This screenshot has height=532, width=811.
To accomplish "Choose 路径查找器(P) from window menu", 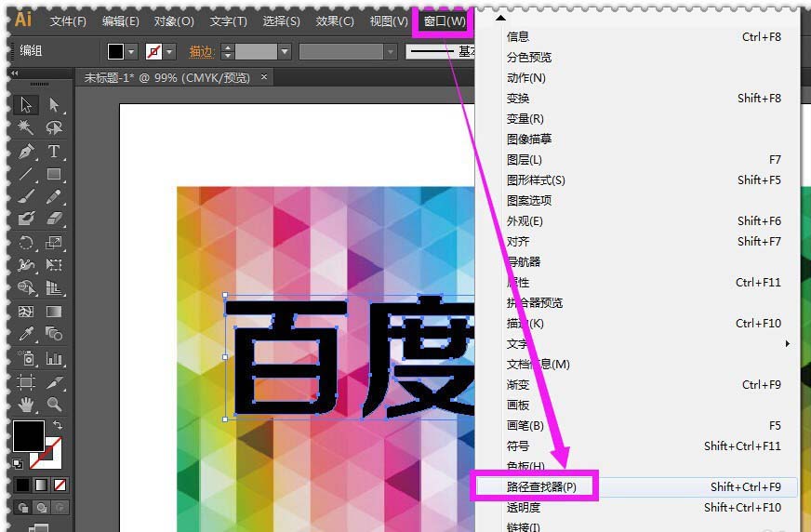I will coord(637,486).
